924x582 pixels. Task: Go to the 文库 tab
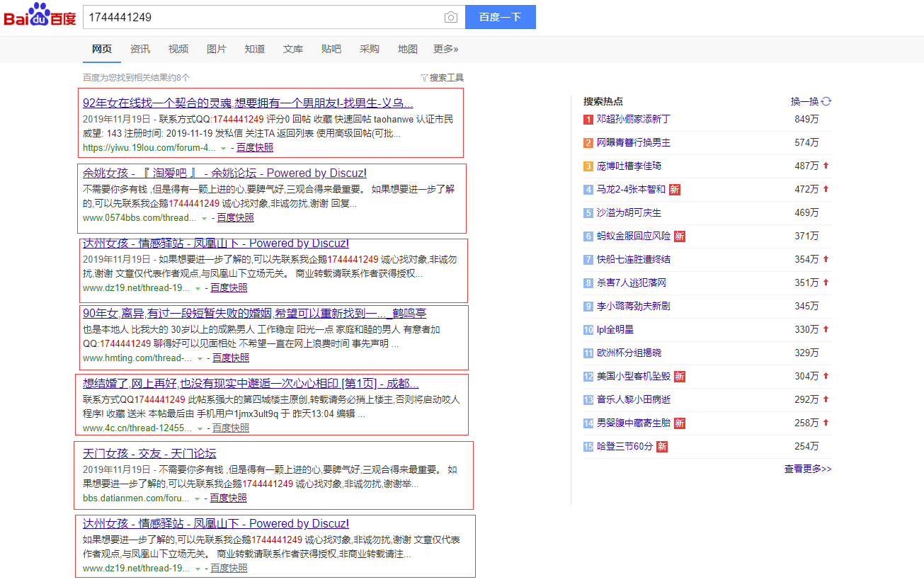[293, 49]
